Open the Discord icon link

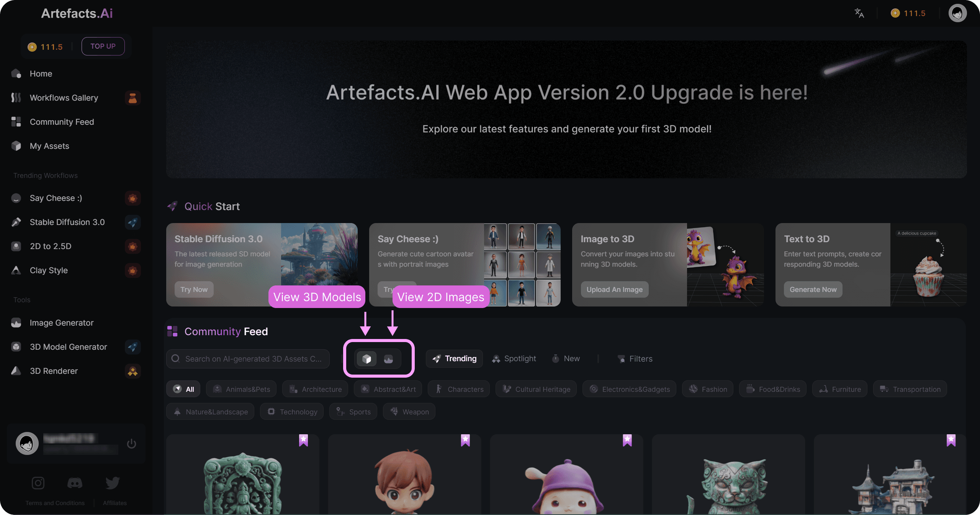click(x=75, y=483)
